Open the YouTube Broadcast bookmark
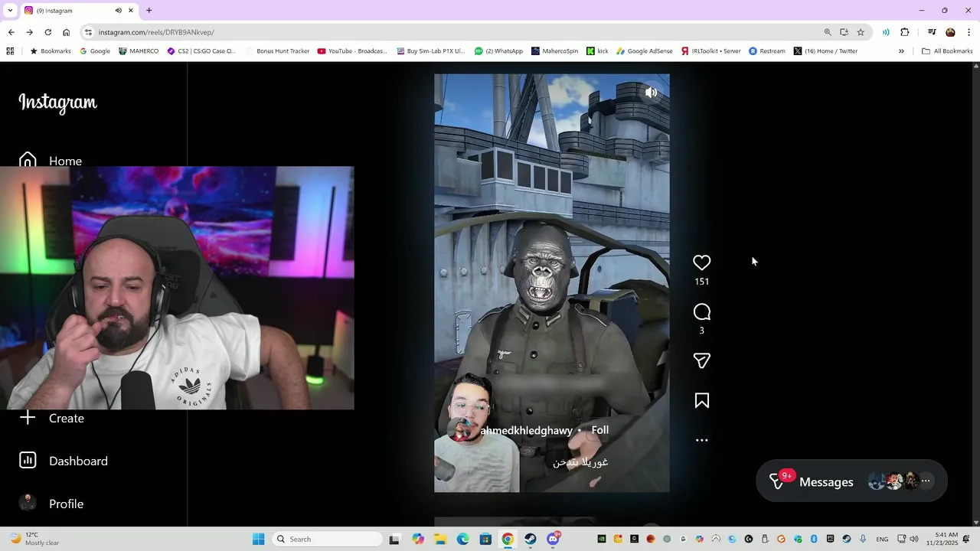This screenshot has width=980, height=551. click(352, 51)
